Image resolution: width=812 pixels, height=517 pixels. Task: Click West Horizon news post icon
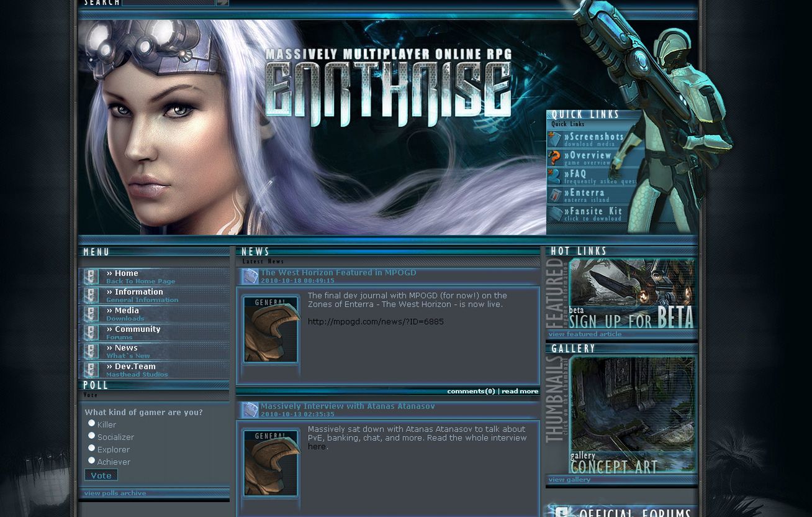[250, 276]
